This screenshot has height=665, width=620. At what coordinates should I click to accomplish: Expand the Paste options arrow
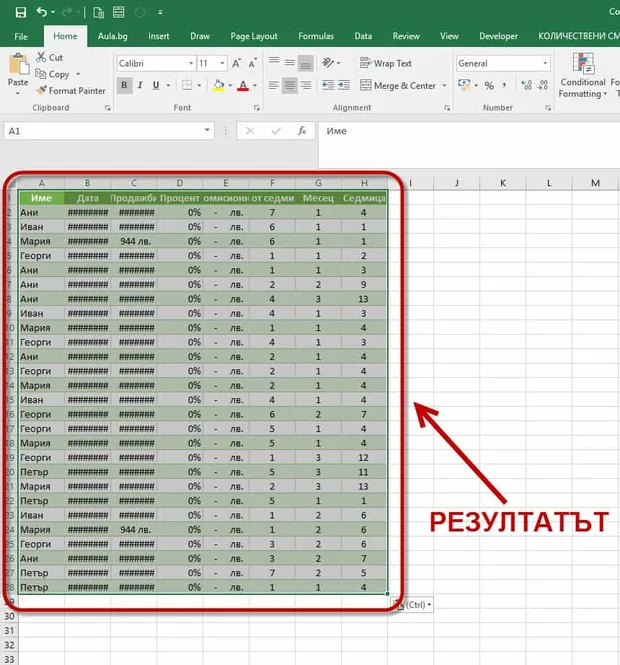18,93
